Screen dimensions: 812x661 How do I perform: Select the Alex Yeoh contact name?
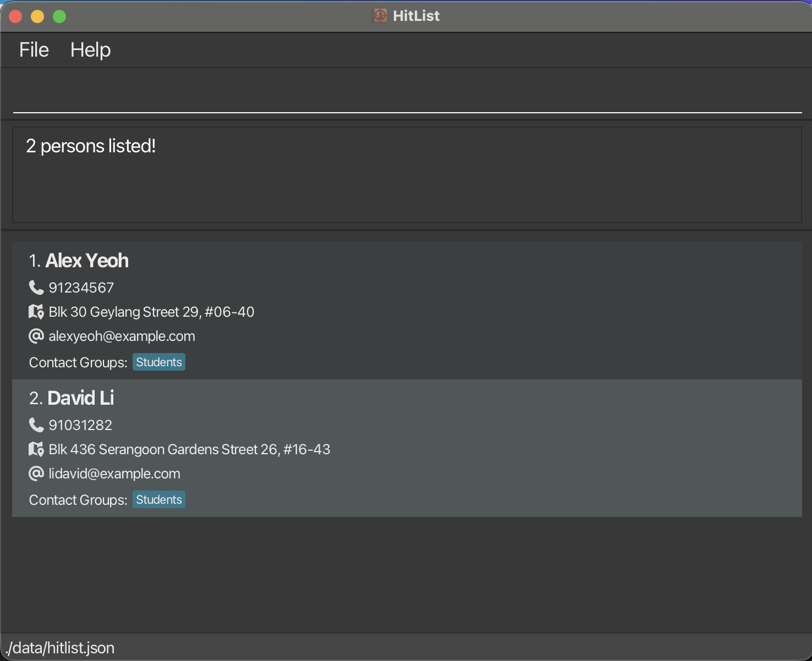(x=87, y=261)
